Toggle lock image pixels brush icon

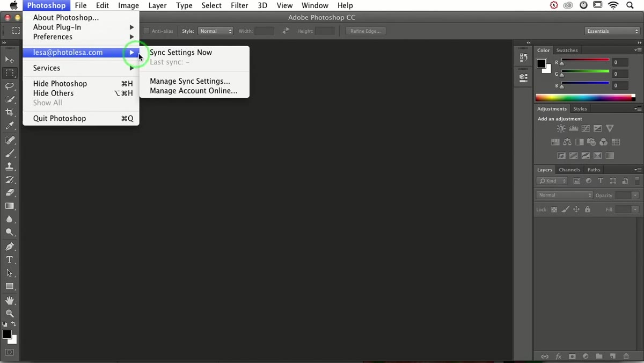(565, 209)
